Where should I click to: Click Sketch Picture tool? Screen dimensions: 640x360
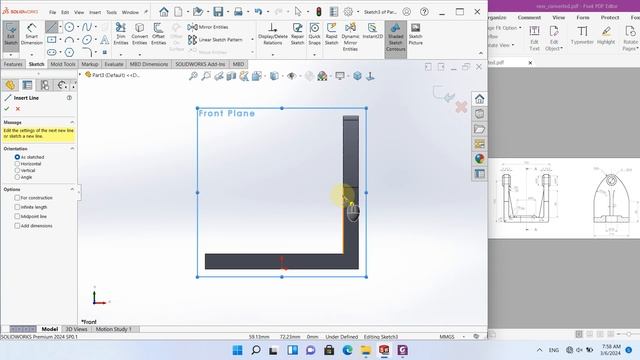[416, 34]
